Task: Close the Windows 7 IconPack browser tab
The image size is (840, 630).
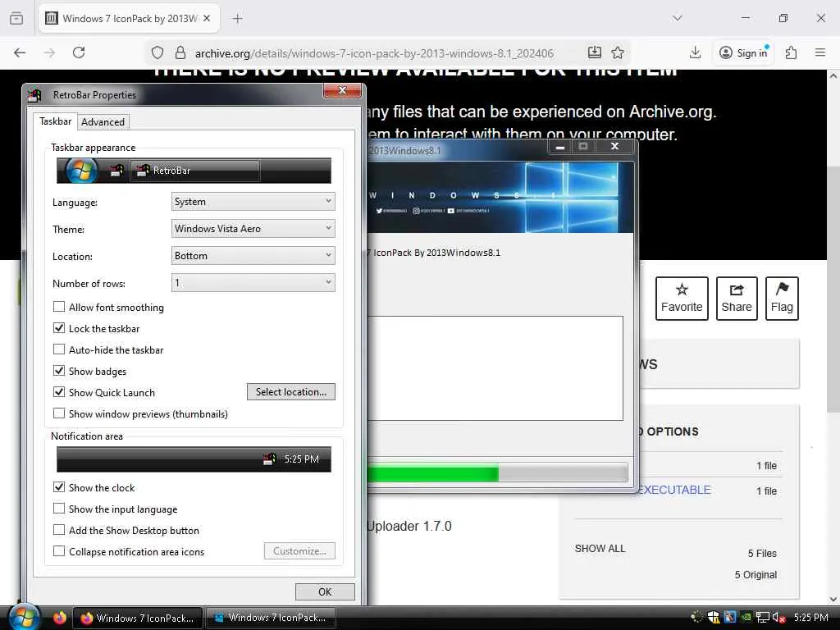Action: click(207, 18)
